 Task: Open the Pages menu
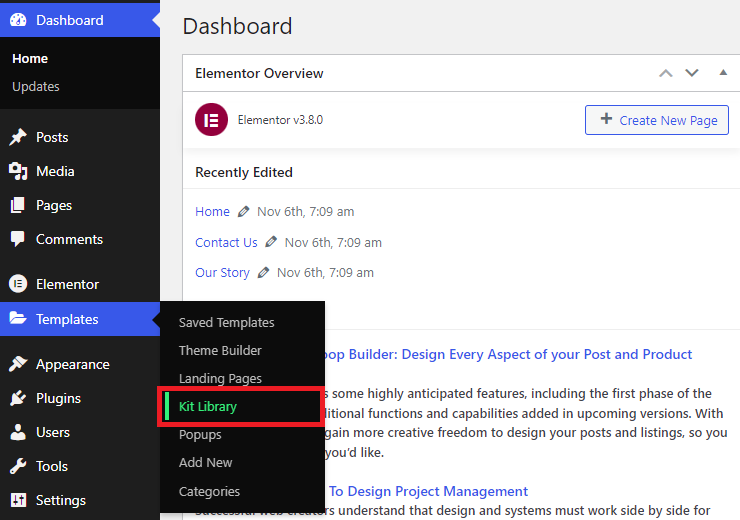click(x=80, y=205)
